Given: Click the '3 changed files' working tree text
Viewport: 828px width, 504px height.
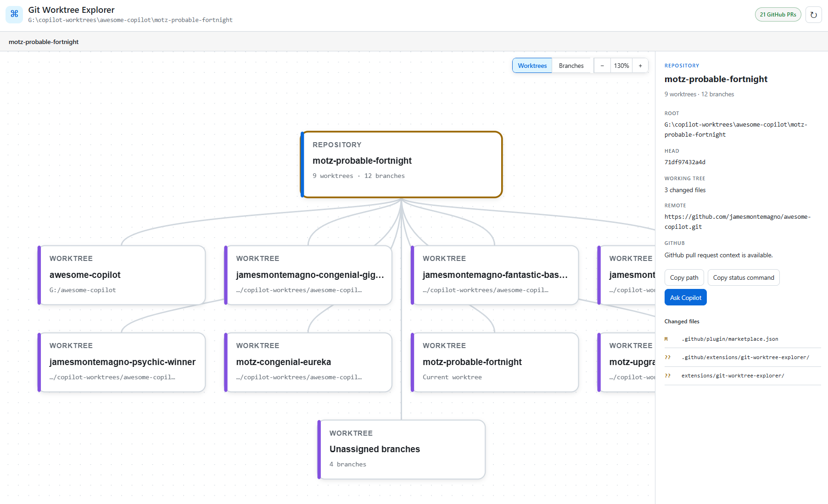Looking at the screenshot, I should tap(685, 190).
